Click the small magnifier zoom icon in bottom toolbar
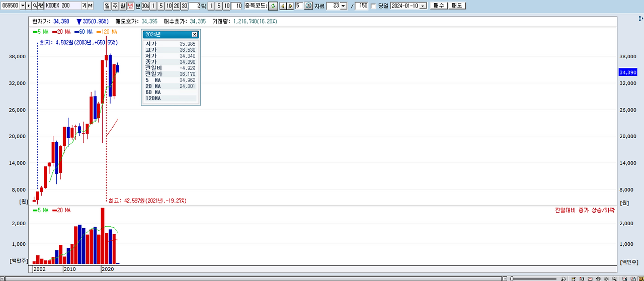Viewport: 644px width, 281px height. click(x=614, y=278)
